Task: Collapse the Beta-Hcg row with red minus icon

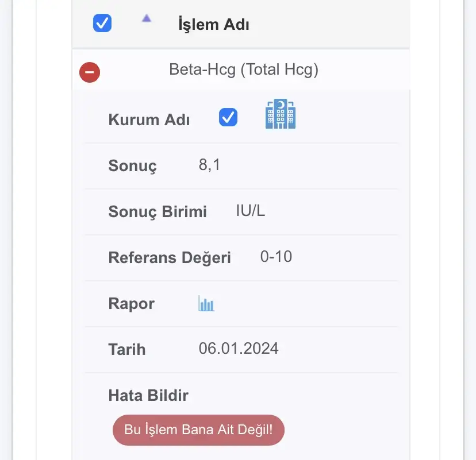Action: click(x=90, y=72)
